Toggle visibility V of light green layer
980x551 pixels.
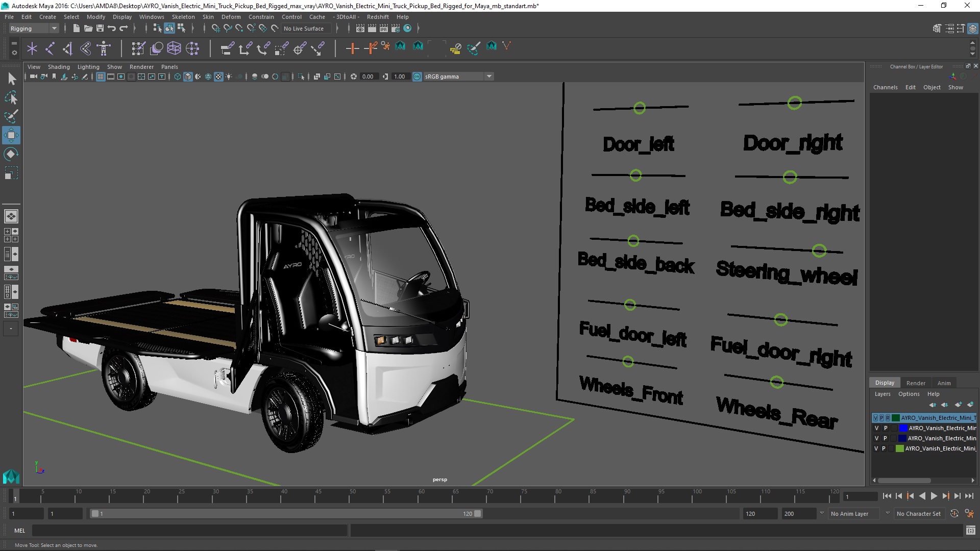pos(876,448)
